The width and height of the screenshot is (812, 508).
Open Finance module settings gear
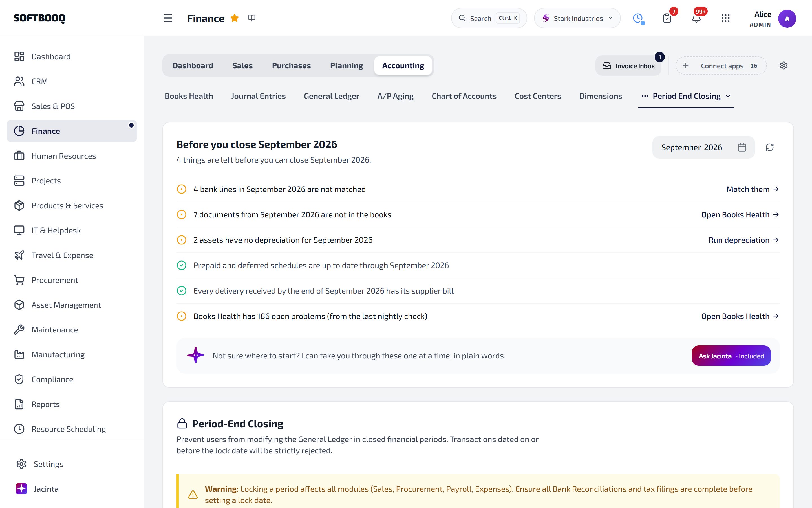[x=784, y=65]
